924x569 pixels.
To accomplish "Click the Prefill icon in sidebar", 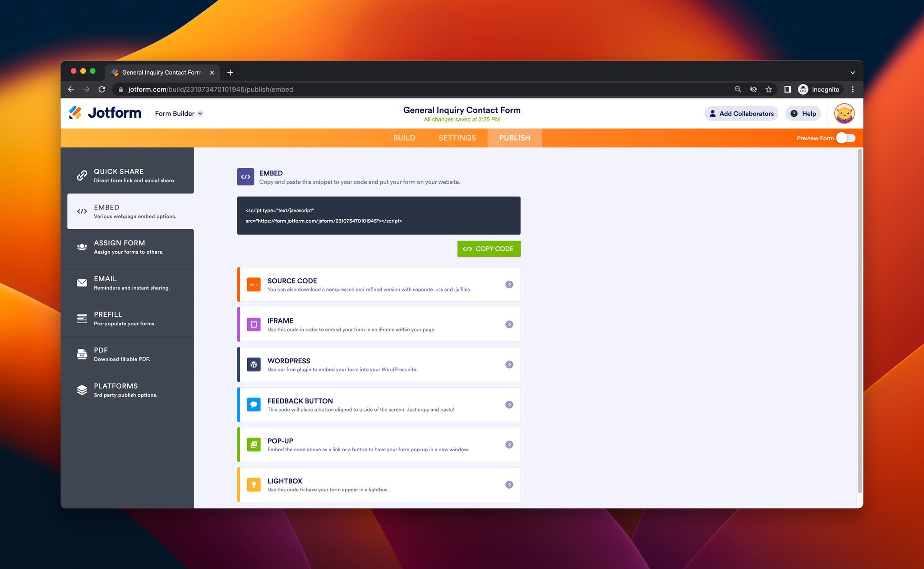I will 81,318.
